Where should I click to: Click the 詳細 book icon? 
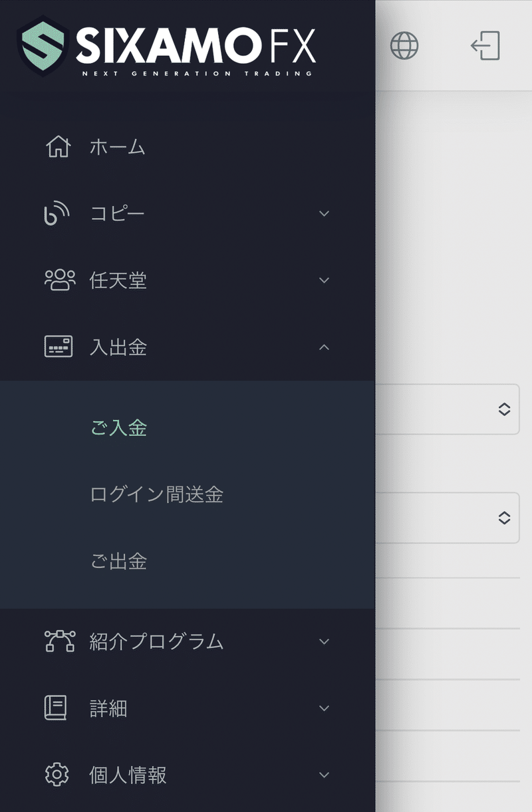click(x=59, y=708)
